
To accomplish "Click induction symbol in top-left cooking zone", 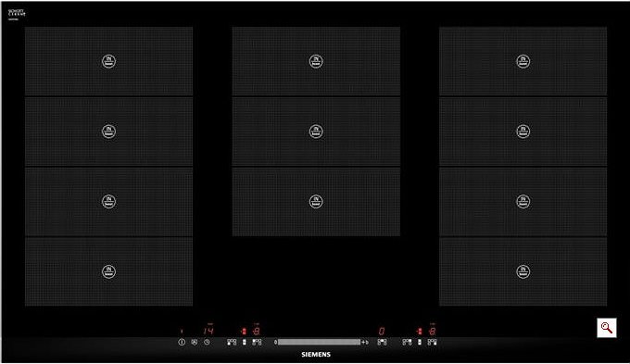I will pos(108,61).
